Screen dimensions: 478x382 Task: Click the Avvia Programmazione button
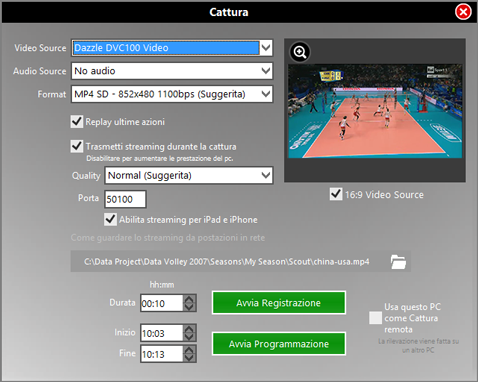pos(279,344)
